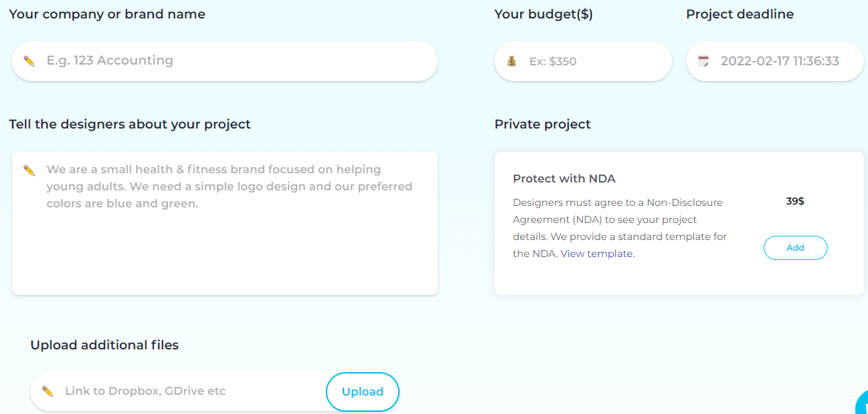The width and height of the screenshot is (868, 414).
Task: Click the Your budget($) label
Action: point(544,14)
